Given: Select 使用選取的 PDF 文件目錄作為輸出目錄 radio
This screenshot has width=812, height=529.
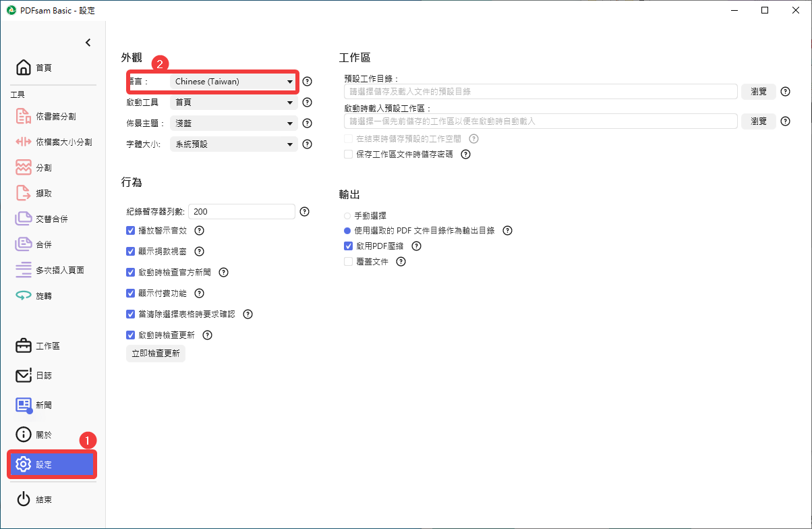Looking at the screenshot, I should click(x=347, y=231).
